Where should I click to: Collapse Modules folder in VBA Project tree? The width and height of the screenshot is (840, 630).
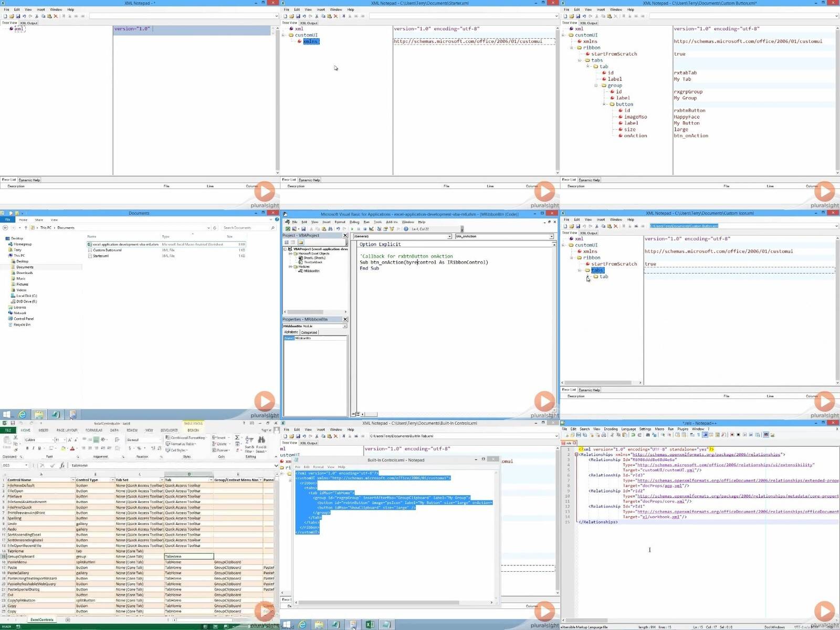(290, 267)
